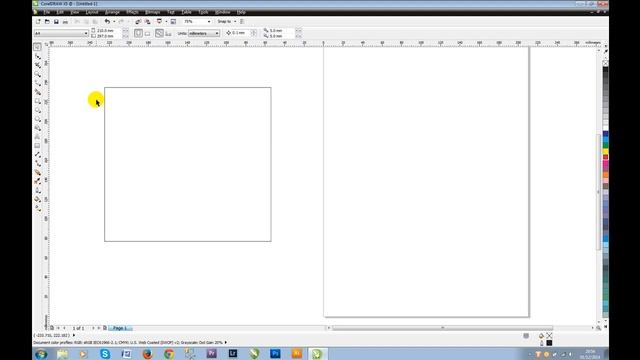Switch to the Page 1 tab
Image resolution: width=640 pixels, height=360 pixels.
pos(120,328)
